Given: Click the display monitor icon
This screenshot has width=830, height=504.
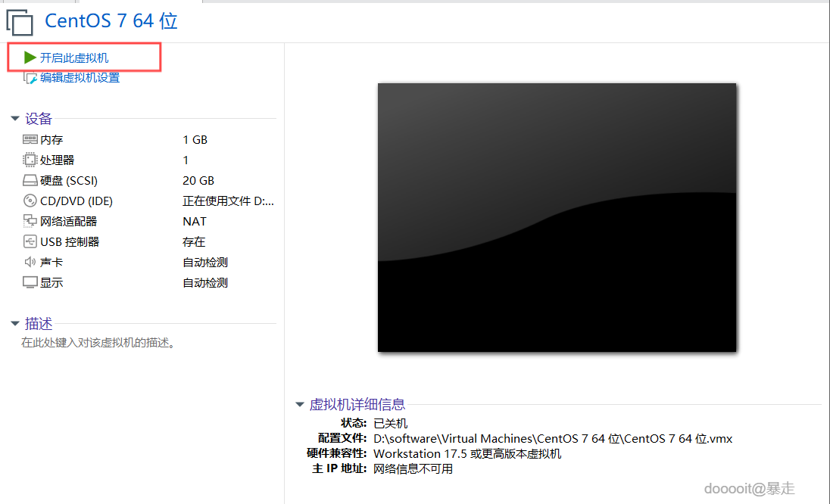Looking at the screenshot, I should coord(30,282).
